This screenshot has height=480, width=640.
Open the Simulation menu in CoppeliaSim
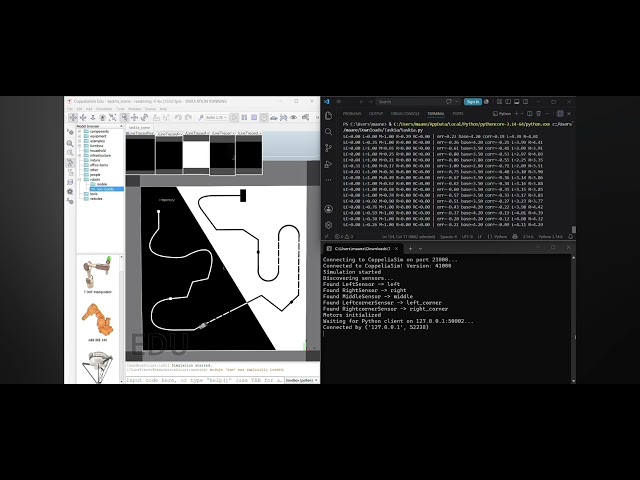point(104,109)
